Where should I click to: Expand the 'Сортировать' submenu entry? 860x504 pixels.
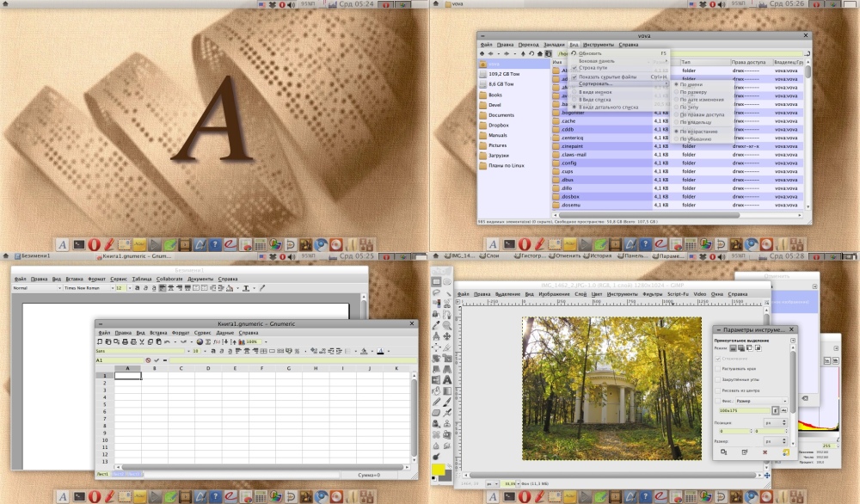pyautogui.click(x=619, y=84)
